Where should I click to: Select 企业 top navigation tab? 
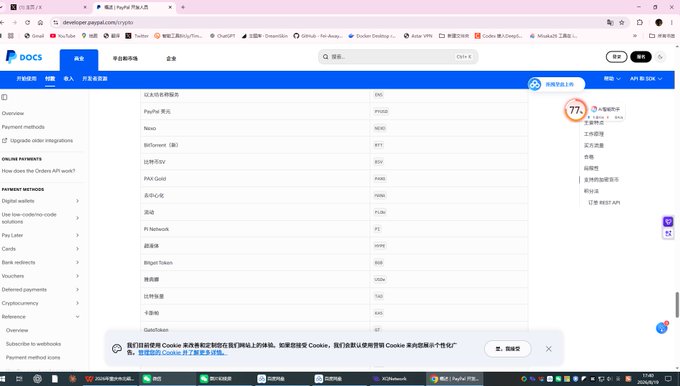coord(171,59)
